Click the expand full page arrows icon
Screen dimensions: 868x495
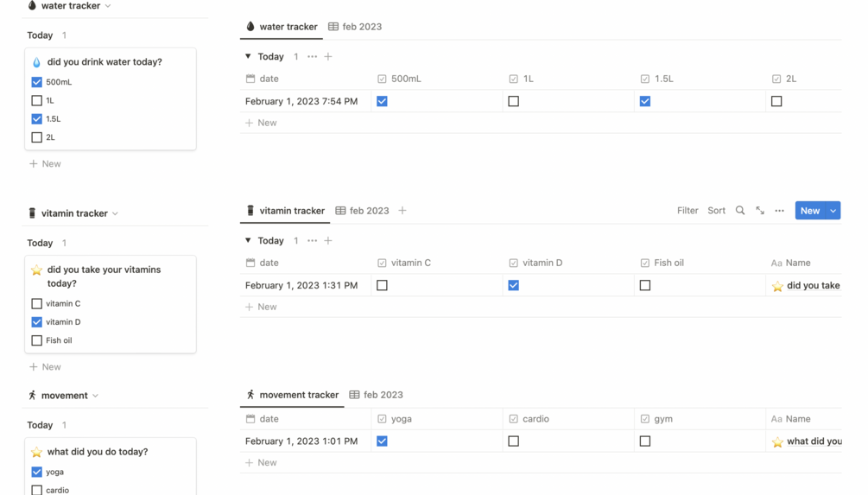760,211
